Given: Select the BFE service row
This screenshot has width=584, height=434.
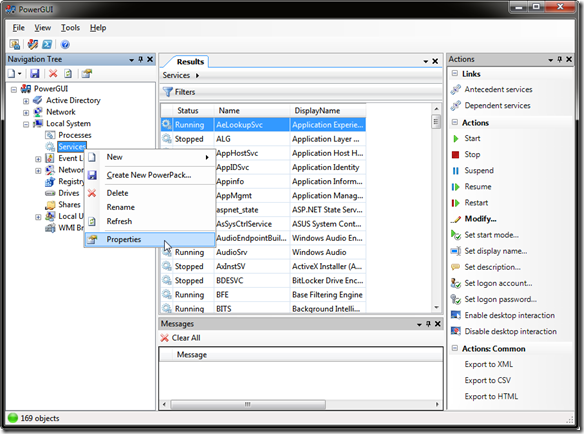Looking at the screenshot, I should point(263,295).
